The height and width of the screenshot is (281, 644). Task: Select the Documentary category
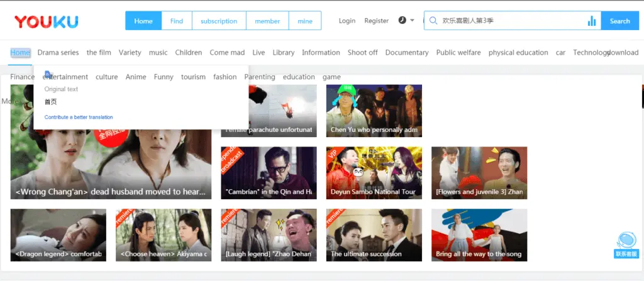pos(407,53)
